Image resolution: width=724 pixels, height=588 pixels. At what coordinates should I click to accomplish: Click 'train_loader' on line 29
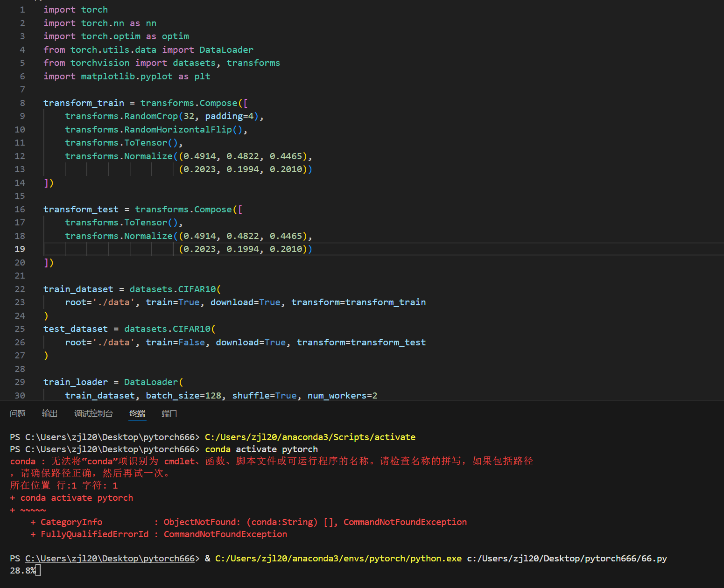(76, 382)
